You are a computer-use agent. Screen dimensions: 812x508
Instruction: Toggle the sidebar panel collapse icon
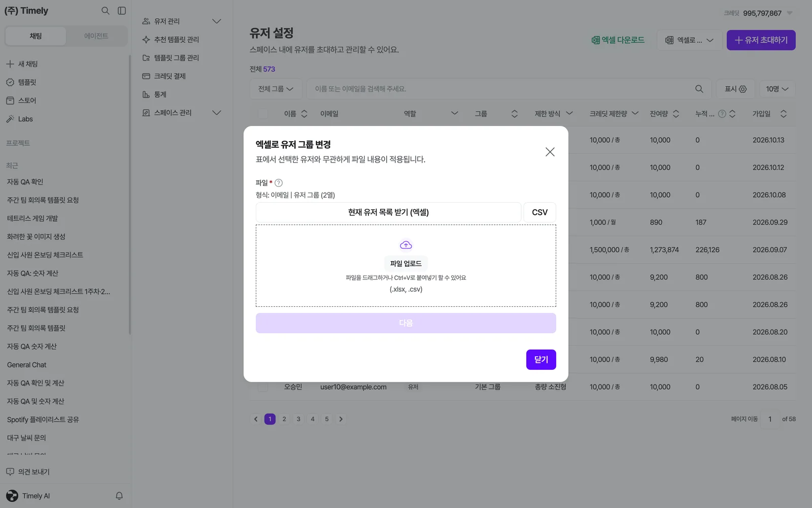[122, 11]
